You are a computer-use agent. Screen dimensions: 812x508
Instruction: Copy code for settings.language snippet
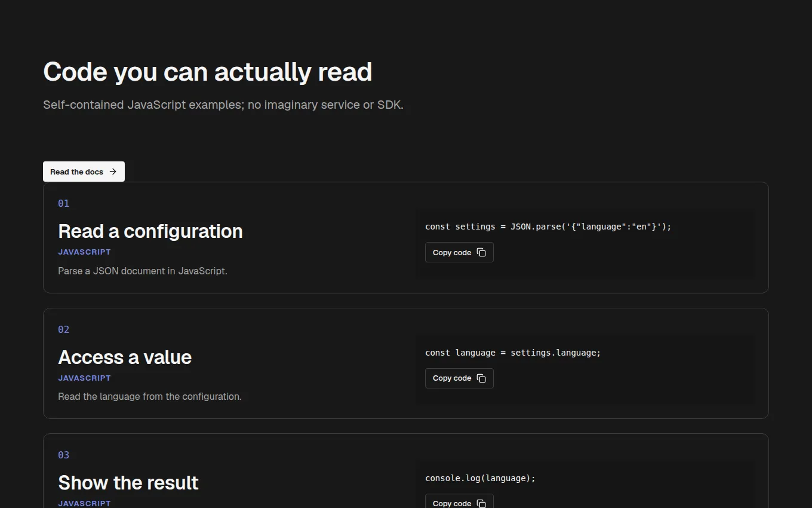[459, 378]
